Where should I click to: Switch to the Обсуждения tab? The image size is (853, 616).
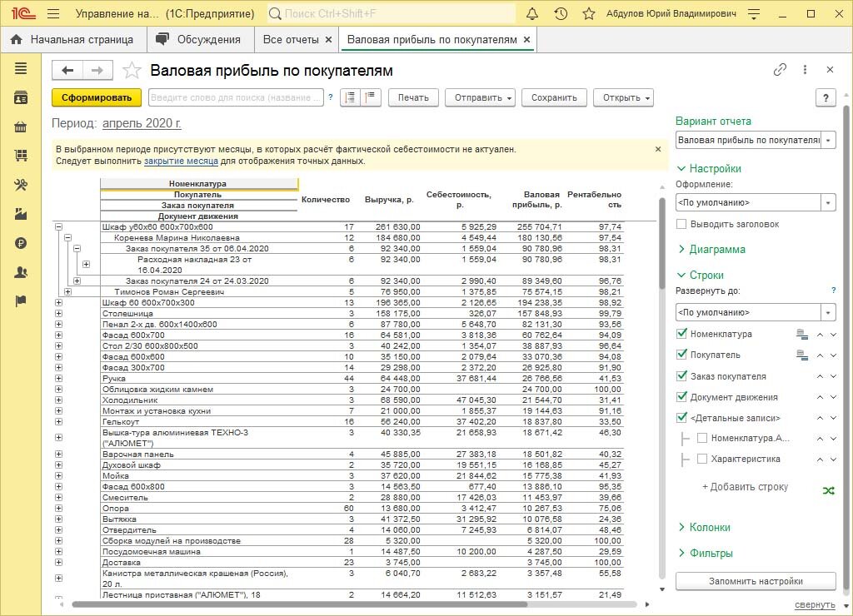point(200,39)
